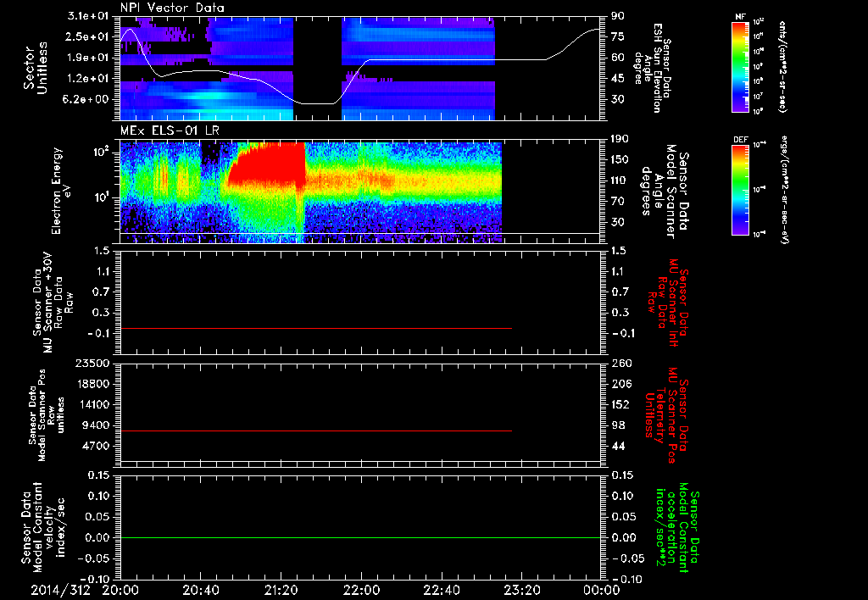This screenshot has height=600, width=868.
Task: Click the 4700 scanner position tick
Action: coord(95,446)
